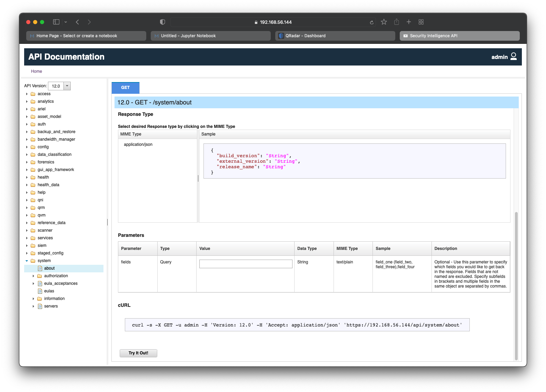Screen dimensions: 546x392
Task: Click the document icon beside eulas
Action: pyautogui.click(x=40, y=291)
